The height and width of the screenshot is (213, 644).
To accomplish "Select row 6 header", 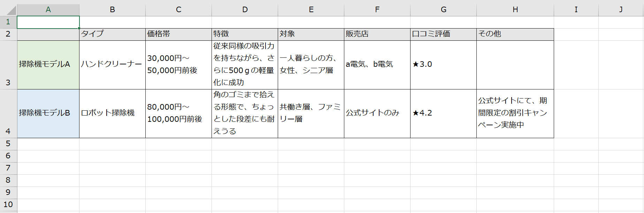I will 8,156.
